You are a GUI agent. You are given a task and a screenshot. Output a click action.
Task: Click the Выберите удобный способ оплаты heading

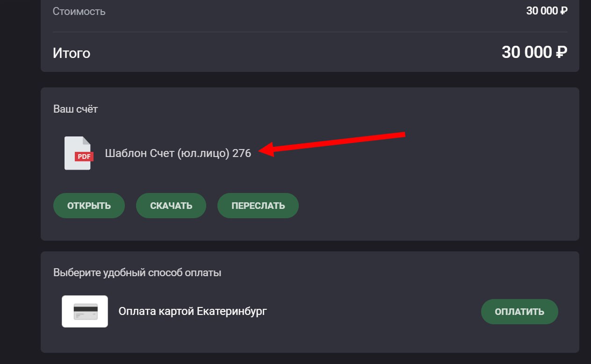[x=137, y=272]
